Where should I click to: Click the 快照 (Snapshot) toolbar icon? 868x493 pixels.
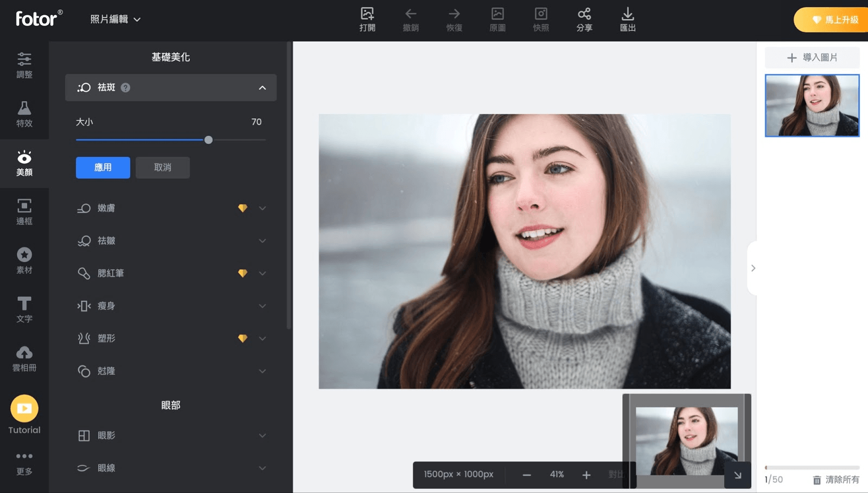(x=540, y=20)
